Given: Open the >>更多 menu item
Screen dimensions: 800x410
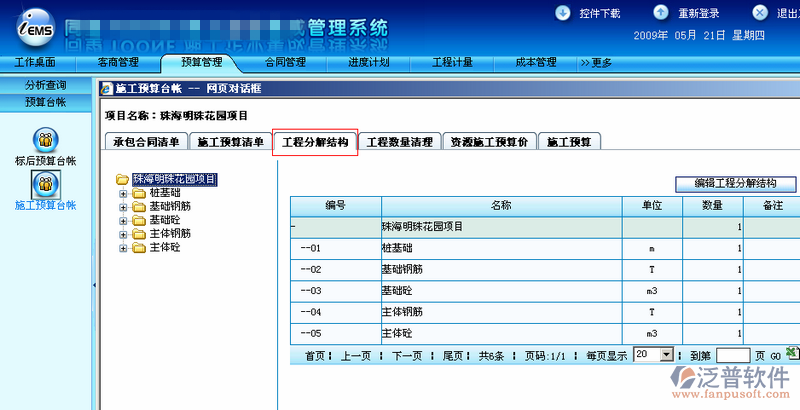Looking at the screenshot, I should (x=596, y=62).
